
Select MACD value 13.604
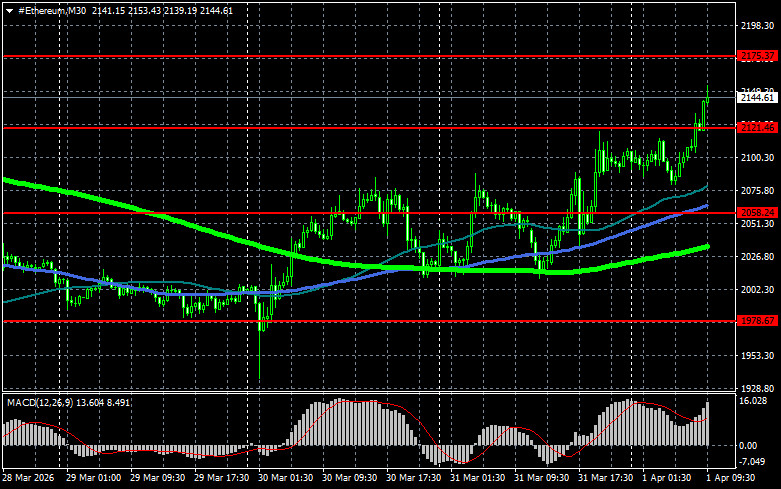pyautogui.click(x=90, y=402)
